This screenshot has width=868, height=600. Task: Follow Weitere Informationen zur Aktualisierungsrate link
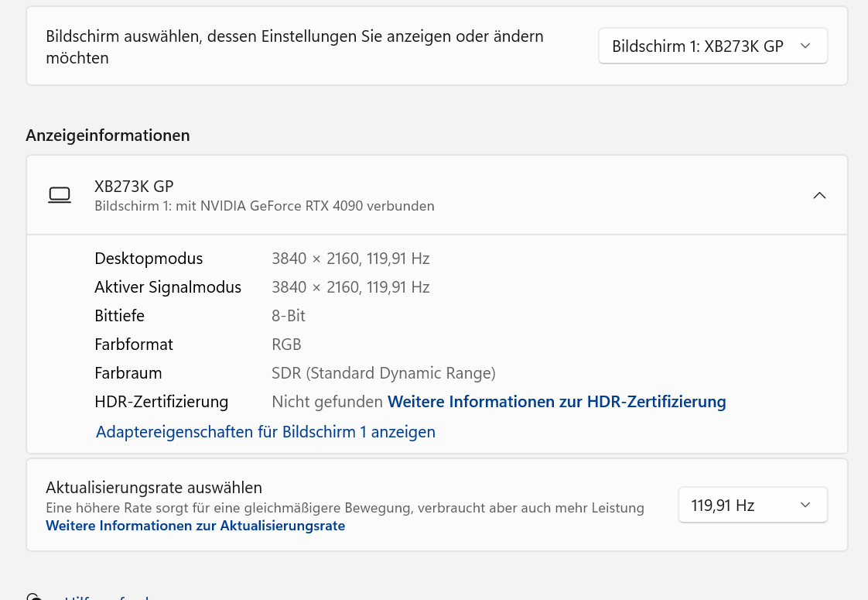[x=195, y=526]
